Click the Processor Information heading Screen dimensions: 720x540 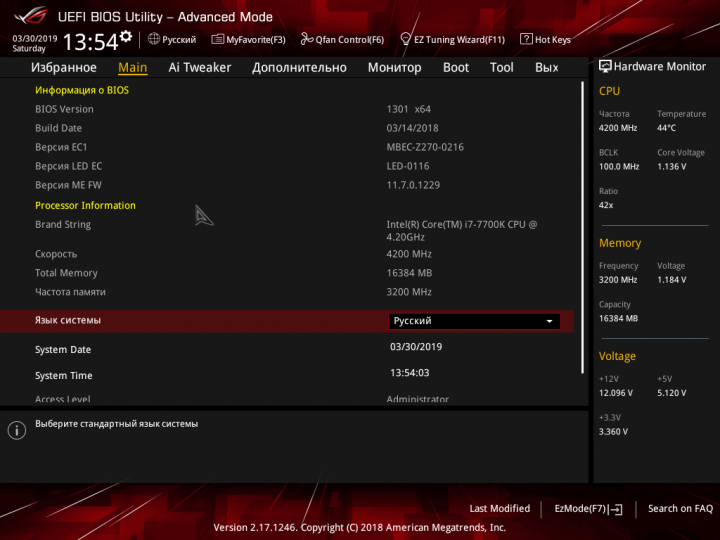pyautogui.click(x=85, y=205)
